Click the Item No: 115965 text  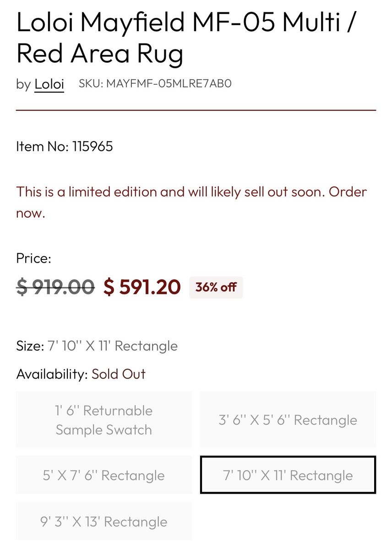pos(65,147)
